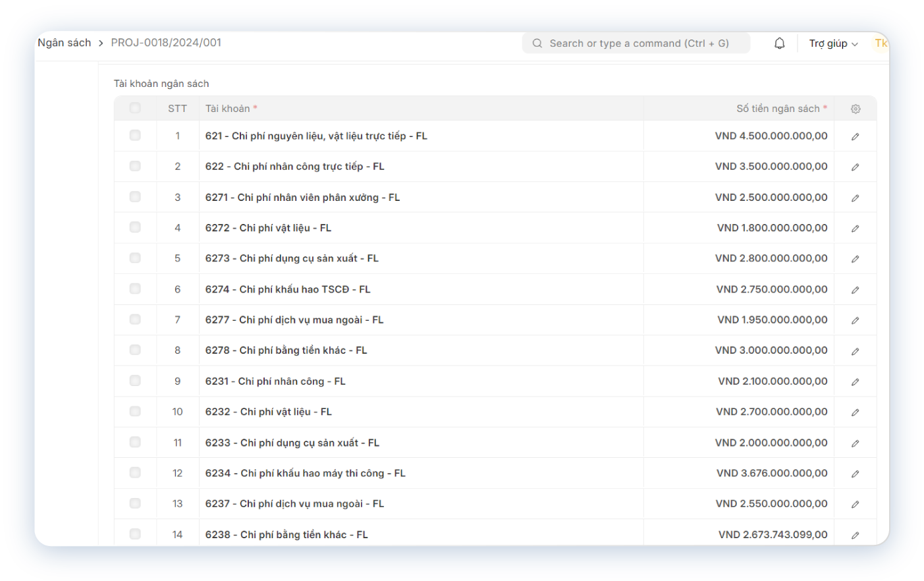Edit the 6277 dịch vụ mua ngoài row
This screenshot has width=924, height=581.
pos(855,320)
